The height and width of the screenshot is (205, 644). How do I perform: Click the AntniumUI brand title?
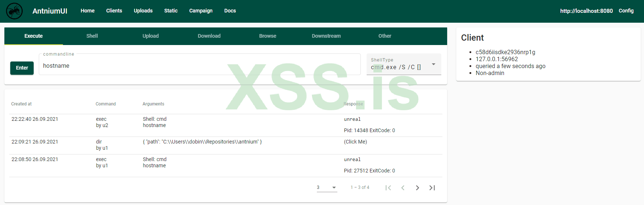pos(50,11)
